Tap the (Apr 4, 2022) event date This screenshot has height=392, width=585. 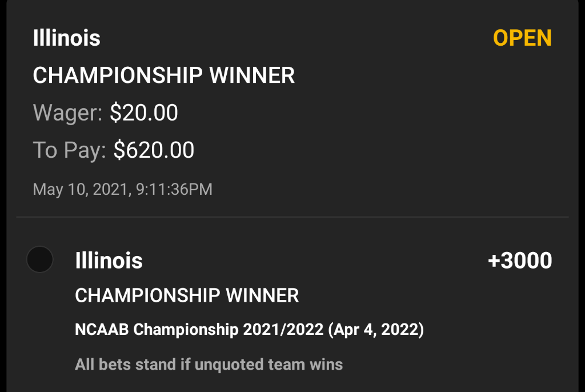coord(375,330)
